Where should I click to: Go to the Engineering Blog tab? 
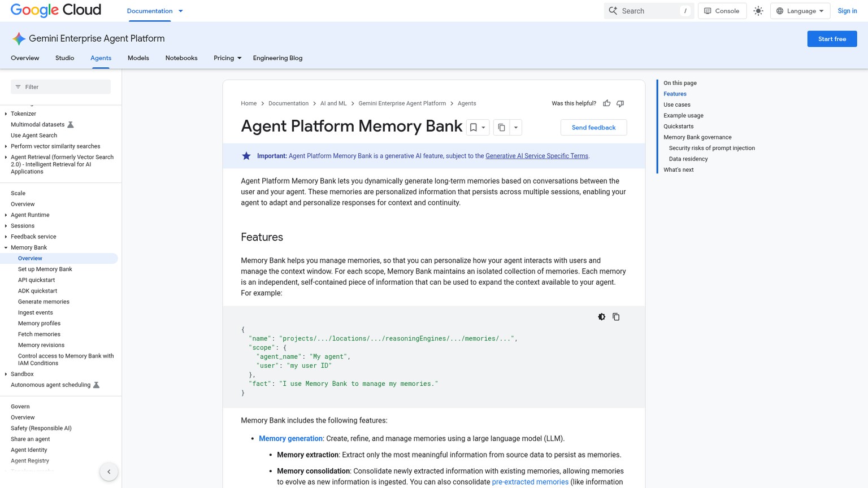click(277, 58)
